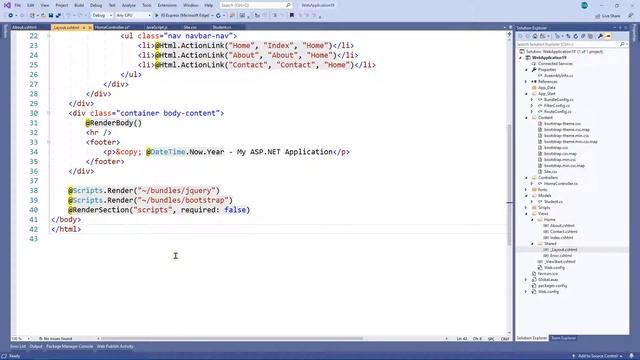Open the Output panel tab

click(x=36, y=347)
